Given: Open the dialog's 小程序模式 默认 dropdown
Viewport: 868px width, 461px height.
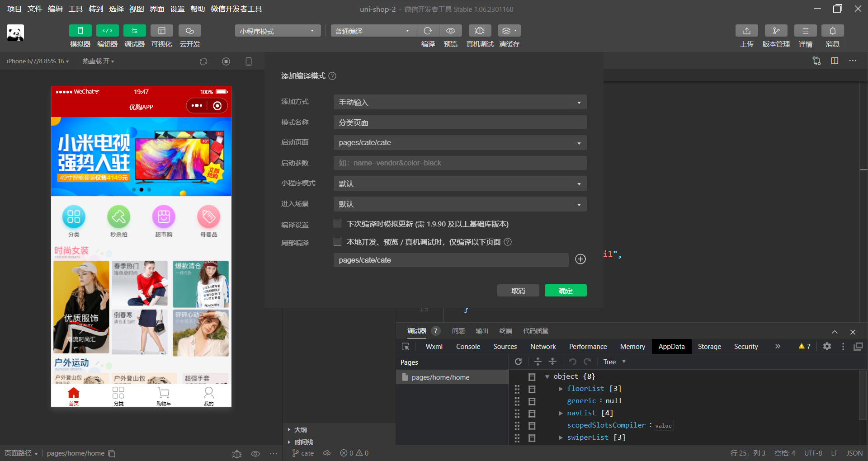Looking at the screenshot, I should click(x=460, y=183).
